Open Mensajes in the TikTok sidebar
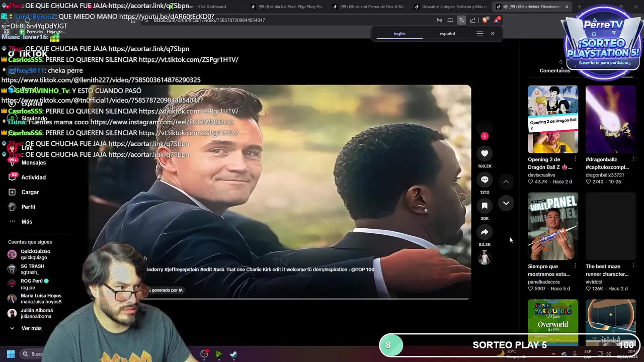The height and width of the screenshot is (362, 644). [x=33, y=162]
